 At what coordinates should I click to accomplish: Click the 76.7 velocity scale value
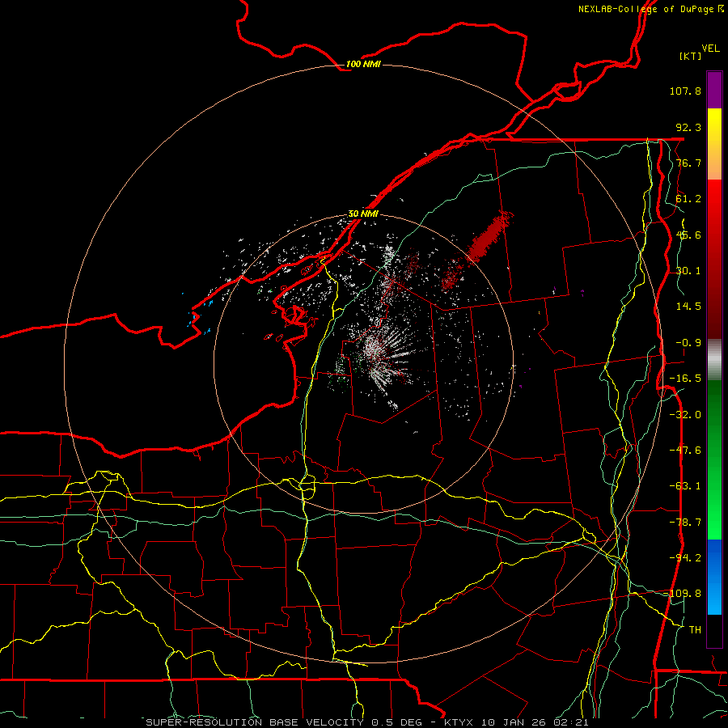click(x=688, y=163)
